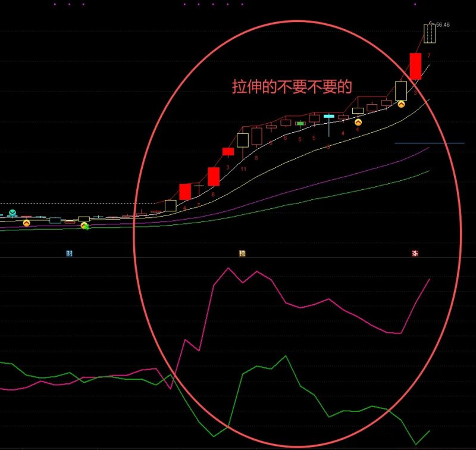The image size is (476, 450).
Task: Select the dashed hollow candle at top right
Action: click(430, 33)
